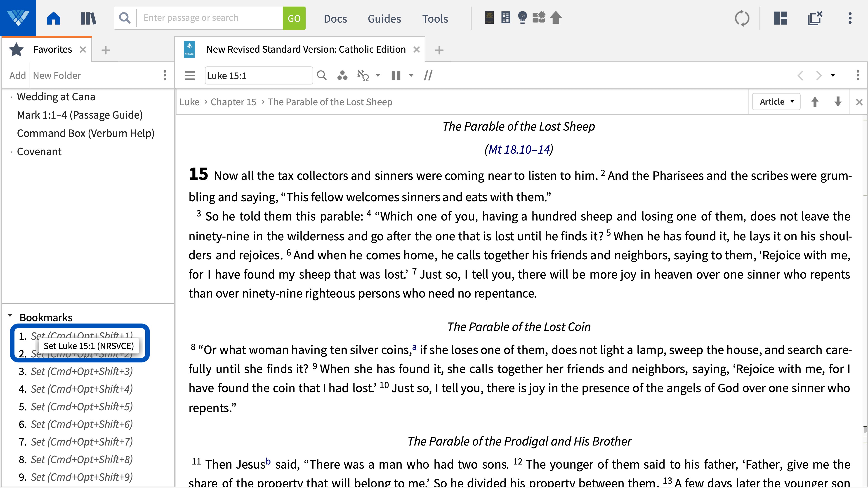Open the Tools menu
Image resolution: width=868 pixels, height=488 pixels.
[x=435, y=19]
